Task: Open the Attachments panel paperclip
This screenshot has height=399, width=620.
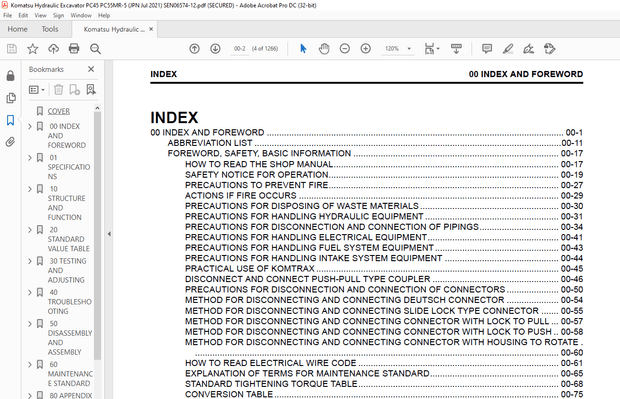Action: [11, 142]
